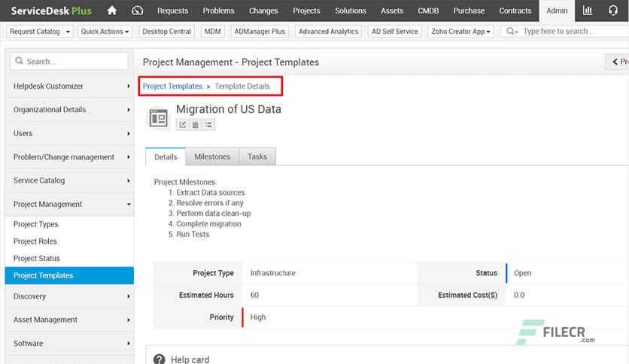
Task: Click the Project Templates breadcrumb link
Action: 172,86
